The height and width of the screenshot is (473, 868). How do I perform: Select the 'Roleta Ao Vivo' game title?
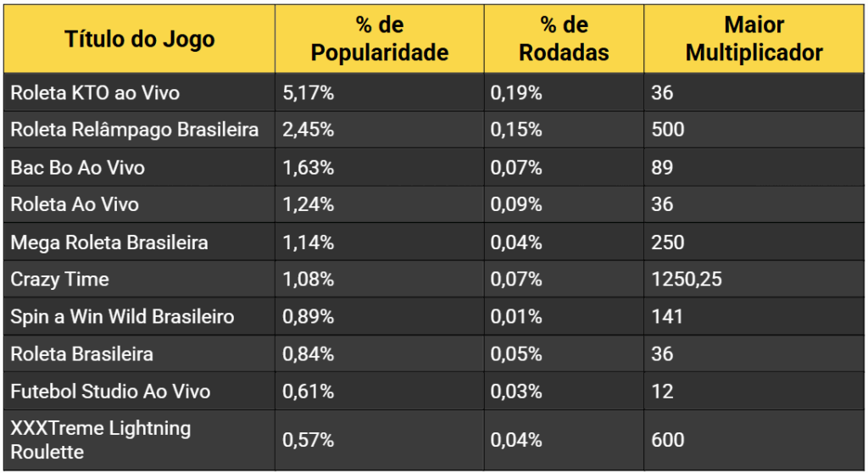(x=75, y=204)
